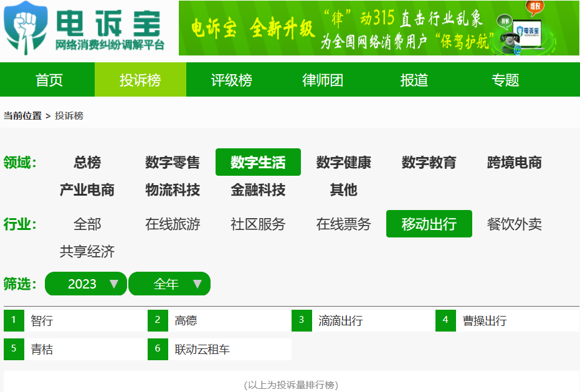Screen dimensions: 580x392
Task: Pick the 金融科技 domain
Action: coord(258,190)
